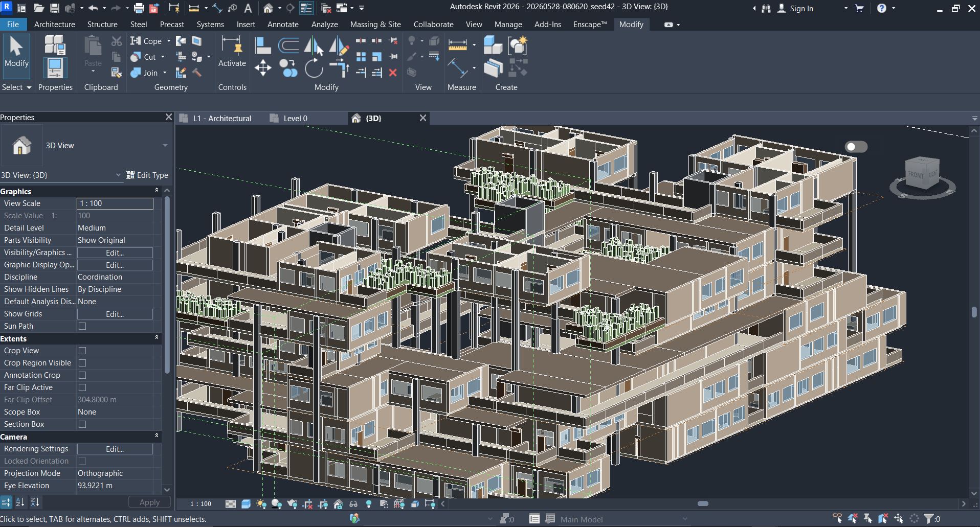Image resolution: width=980 pixels, height=527 pixels.
Task: Click Visibility/Graphics Edit button
Action: (115, 253)
